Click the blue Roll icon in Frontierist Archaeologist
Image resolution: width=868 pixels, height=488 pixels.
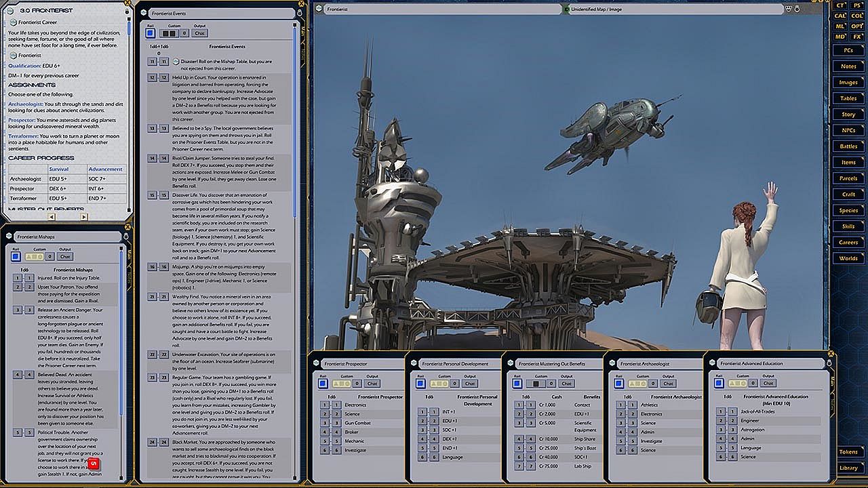(618, 384)
